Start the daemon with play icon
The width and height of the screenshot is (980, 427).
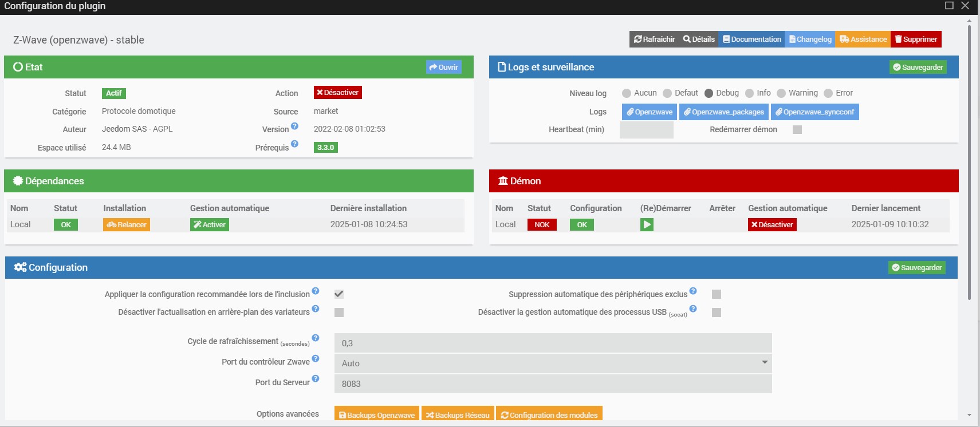[x=647, y=224]
